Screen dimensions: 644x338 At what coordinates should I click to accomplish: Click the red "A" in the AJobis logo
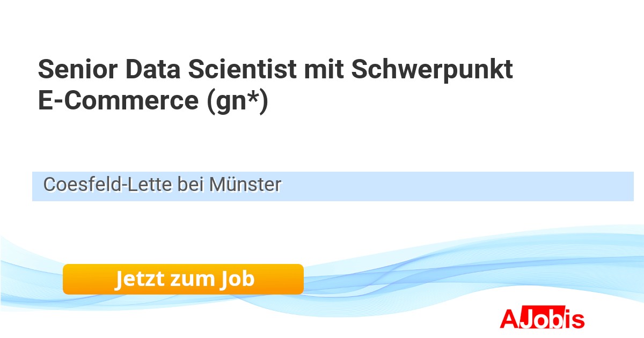[x=509, y=319]
